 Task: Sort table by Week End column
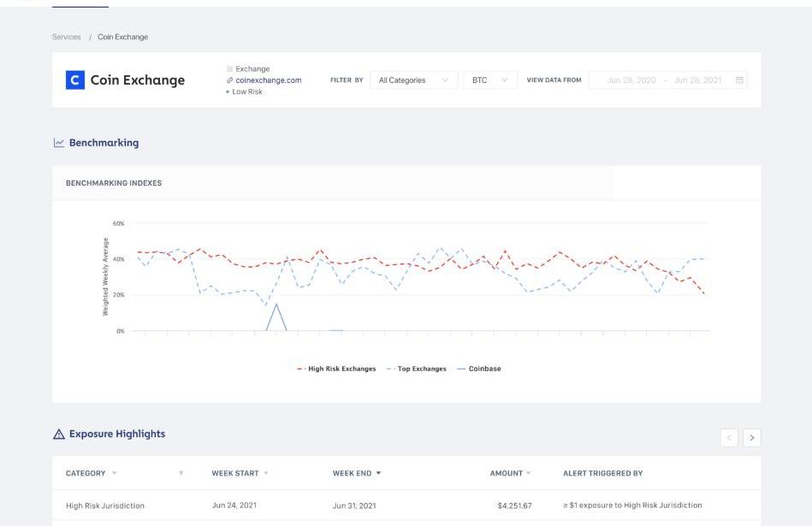click(x=356, y=473)
